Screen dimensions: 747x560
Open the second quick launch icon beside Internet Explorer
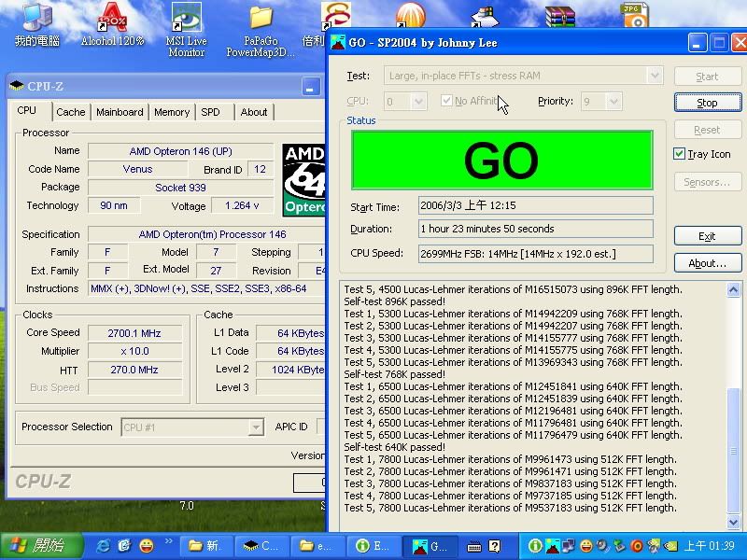click(x=124, y=546)
